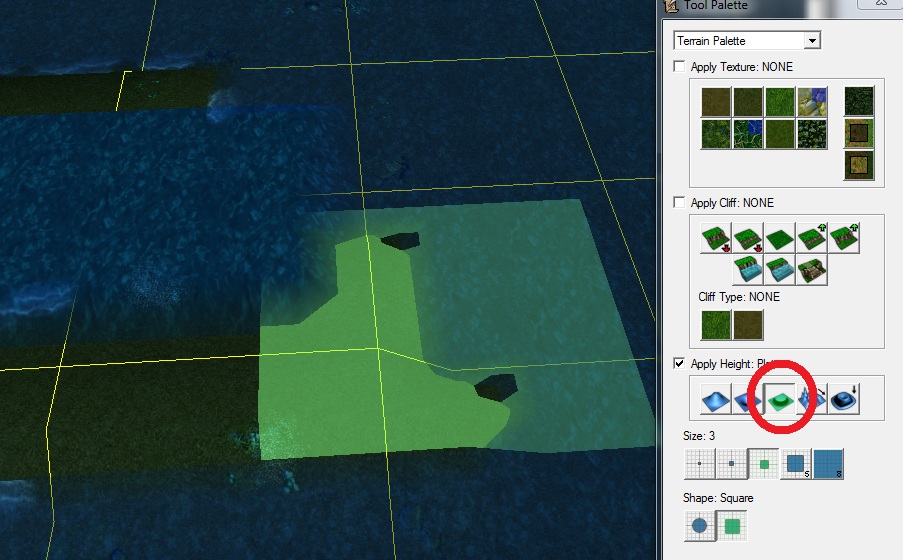This screenshot has width=904, height=560.
Task: Set brush size to 5
Action: [796, 464]
